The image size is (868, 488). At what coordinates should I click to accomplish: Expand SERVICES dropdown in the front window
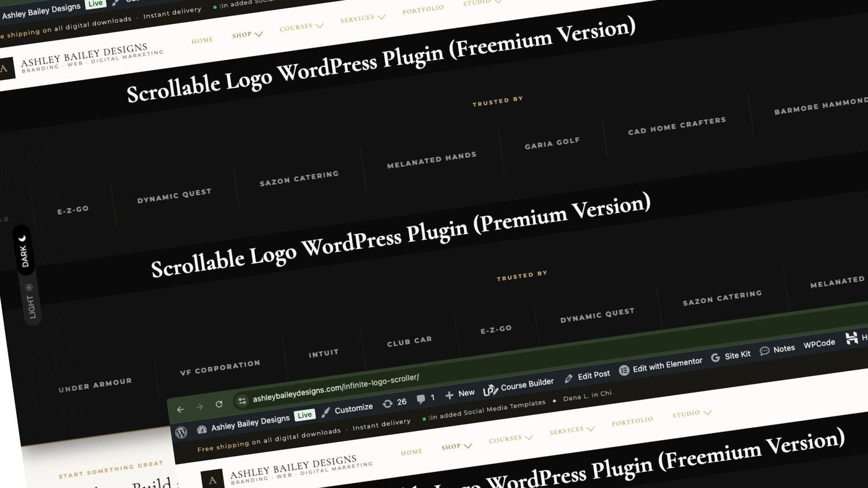(572, 430)
